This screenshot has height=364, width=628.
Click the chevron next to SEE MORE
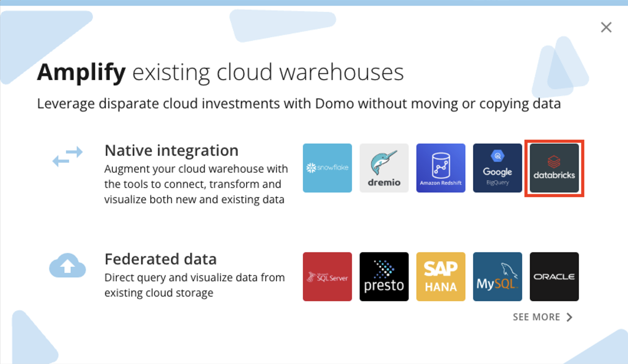click(x=569, y=317)
